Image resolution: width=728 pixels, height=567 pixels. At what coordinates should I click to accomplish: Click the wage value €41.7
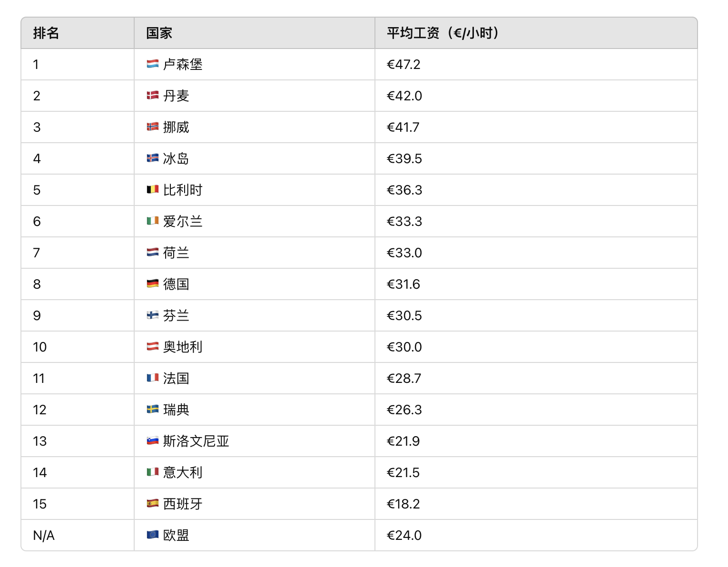(403, 127)
